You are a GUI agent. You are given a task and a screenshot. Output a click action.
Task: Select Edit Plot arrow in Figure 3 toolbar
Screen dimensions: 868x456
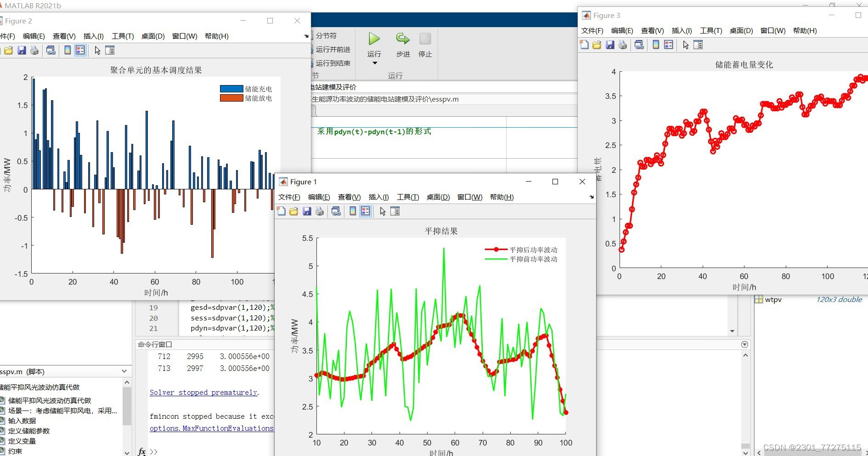(686, 45)
